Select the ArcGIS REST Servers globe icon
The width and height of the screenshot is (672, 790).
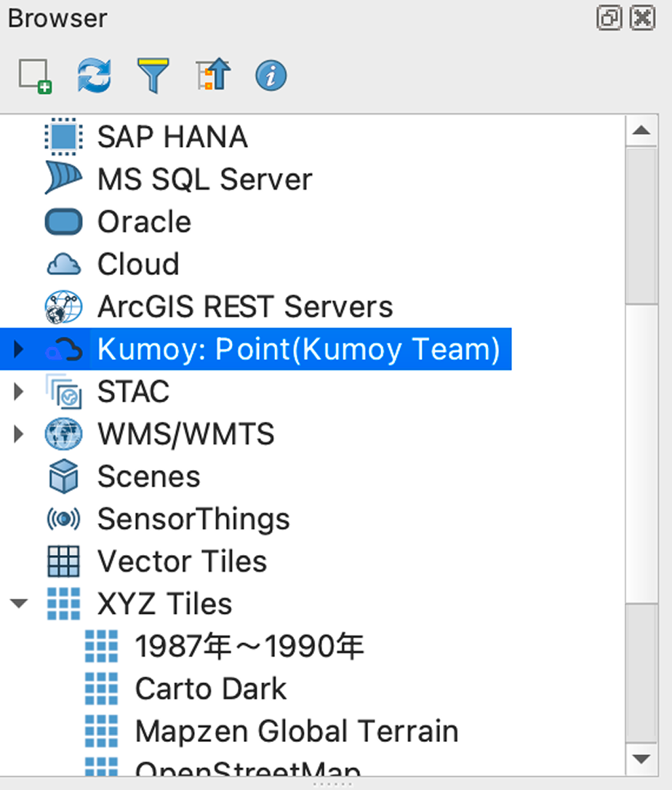[x=63, y=306]
